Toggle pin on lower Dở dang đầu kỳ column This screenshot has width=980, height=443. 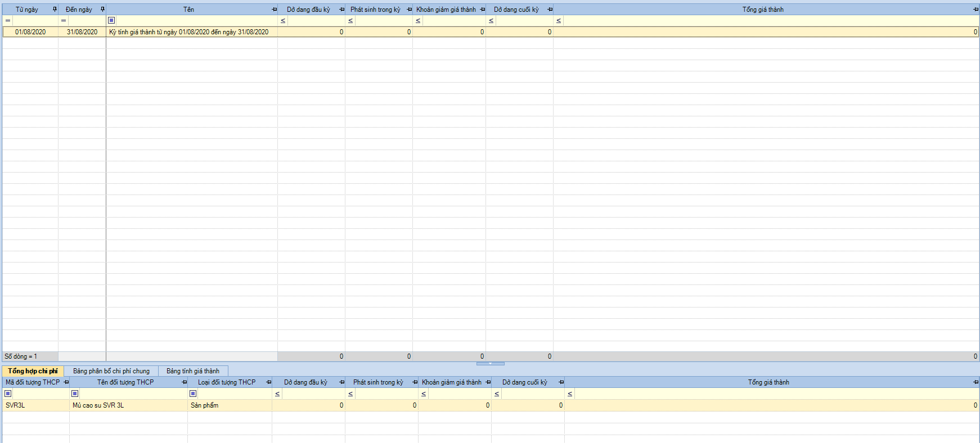[341, 382]
